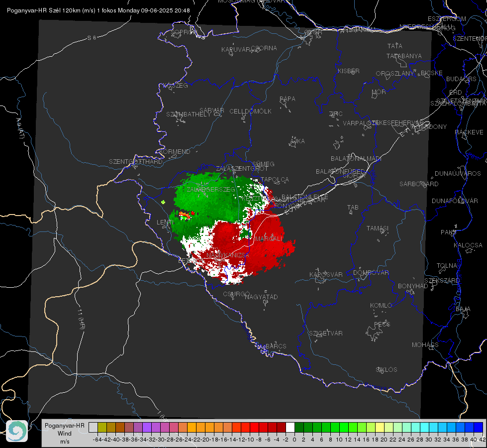
Task: Click the MARCALI city label
Action: pyautogui.click(x=269, y=238)
